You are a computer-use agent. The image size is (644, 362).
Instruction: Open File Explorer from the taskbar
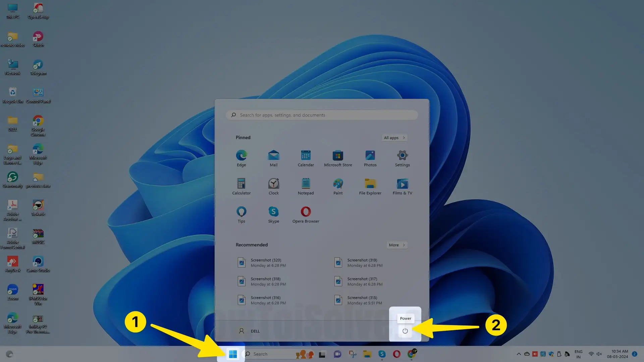(x=367, y=354)
